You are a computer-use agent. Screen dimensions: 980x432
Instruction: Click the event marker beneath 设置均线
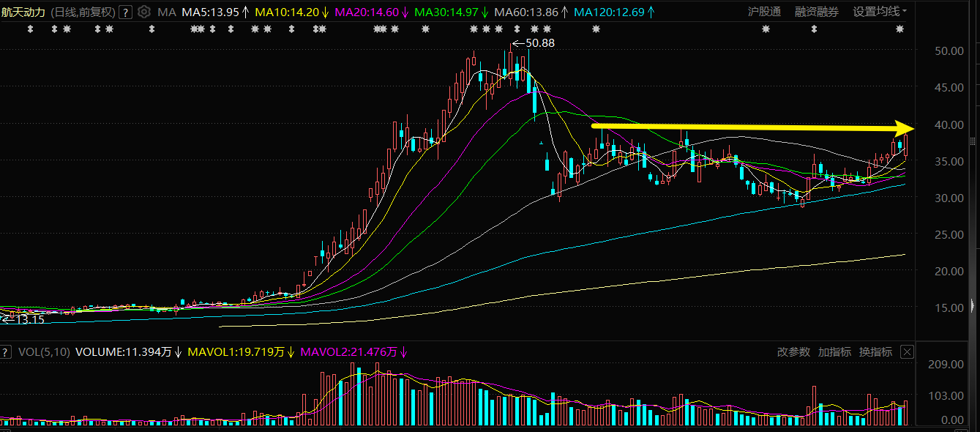pyautogui.click(x=899, y=29)
